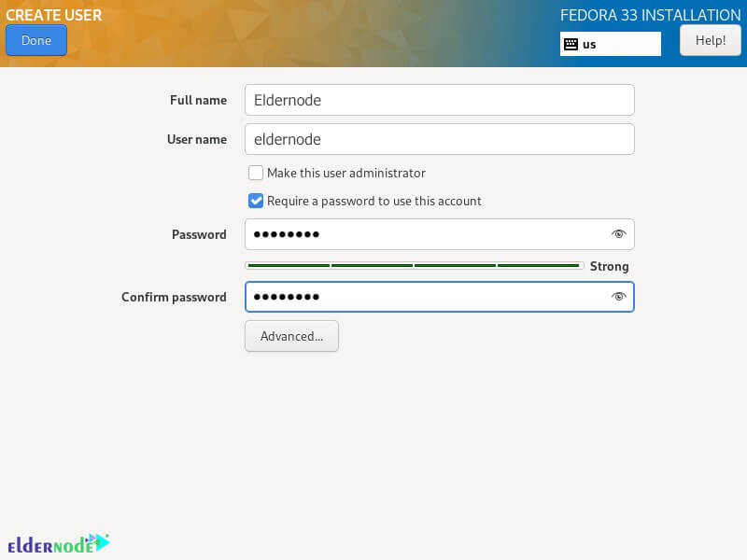Click the Strong strength label
Viewport: 747px width, 560px height.
[610, 266]
